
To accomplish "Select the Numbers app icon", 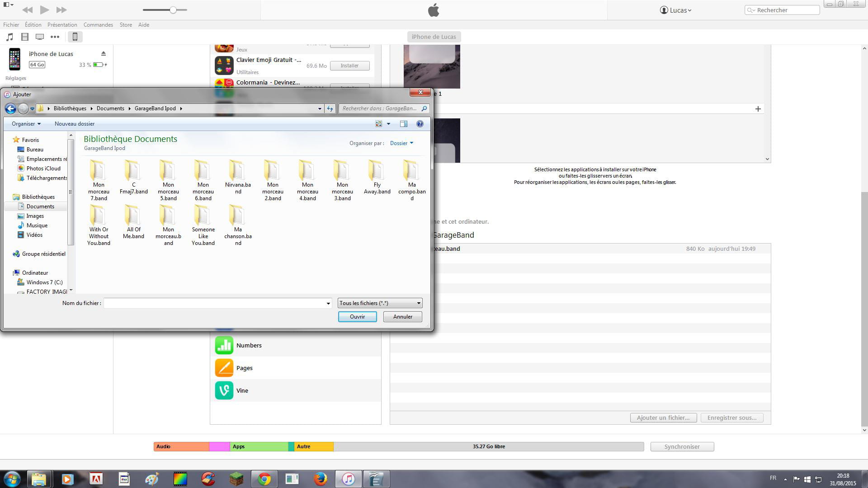I will point(224,345).
